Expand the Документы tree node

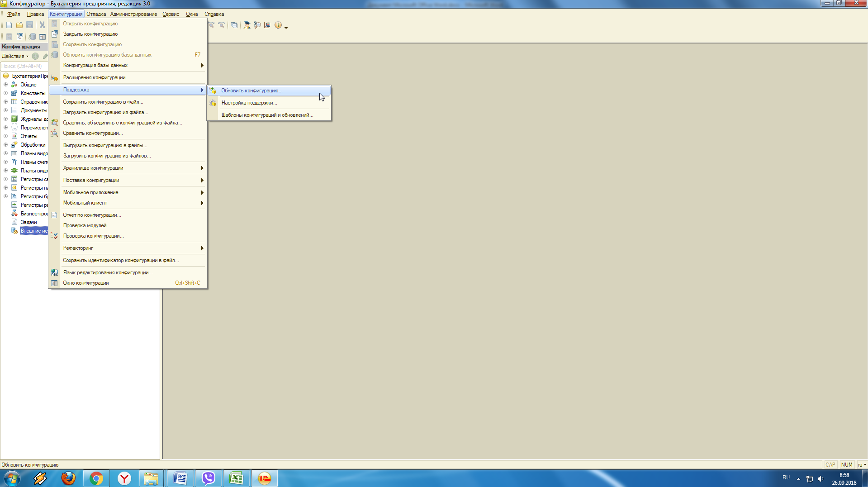coord(5,110)
